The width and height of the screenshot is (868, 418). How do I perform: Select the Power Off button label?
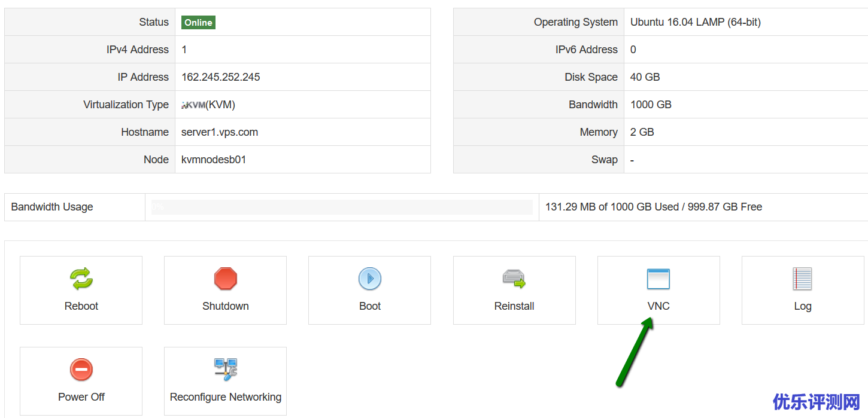point(81,397)
